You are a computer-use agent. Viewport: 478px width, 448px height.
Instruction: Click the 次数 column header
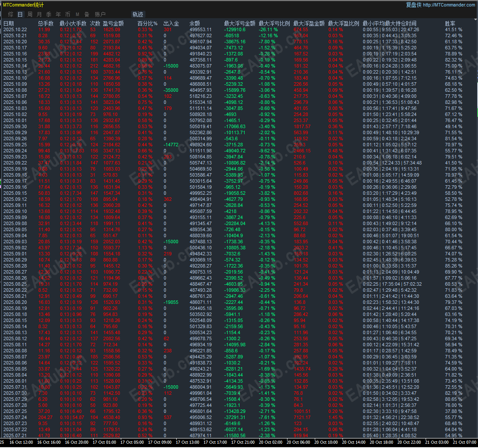(x=95, y=23)
